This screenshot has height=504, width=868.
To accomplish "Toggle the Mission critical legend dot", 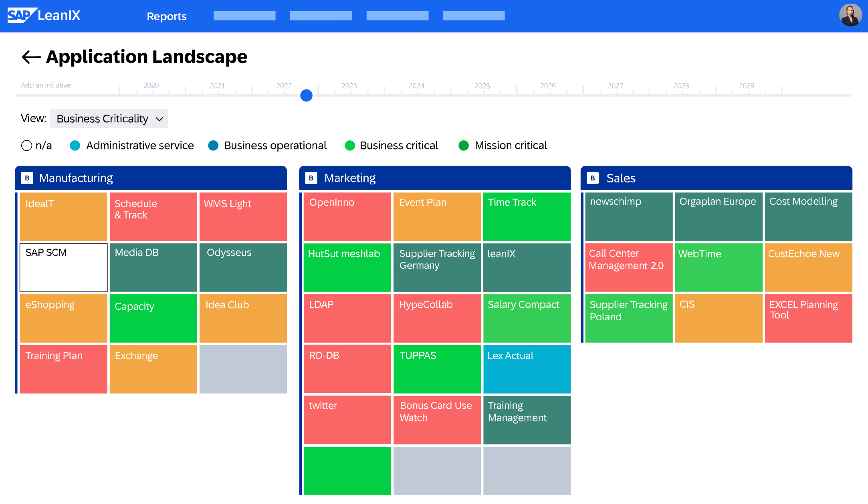I will click(464, 145).
